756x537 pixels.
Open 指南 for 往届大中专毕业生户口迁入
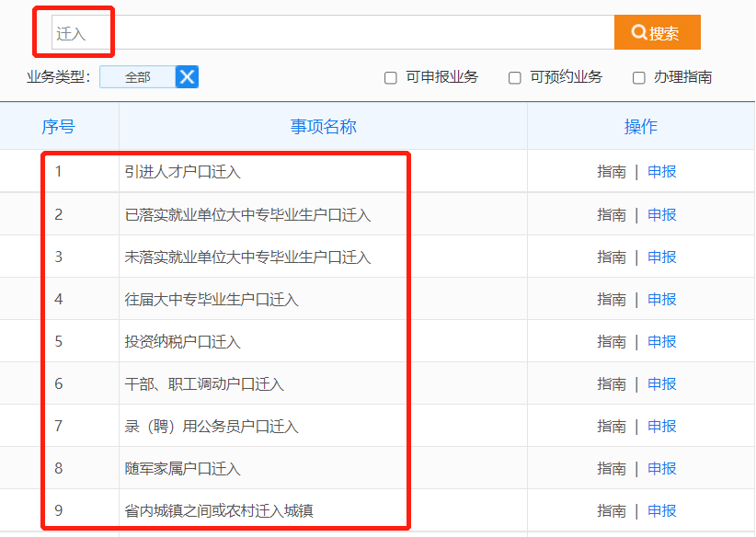pos(612,299)
